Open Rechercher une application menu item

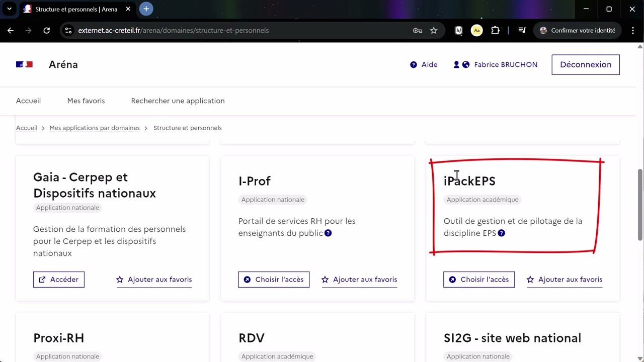point(178,101)
